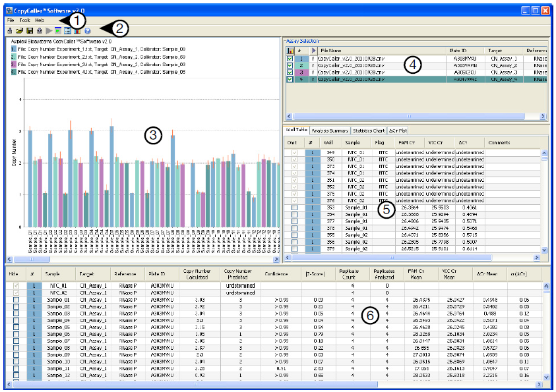Click the Export toolbar icon

[40, 30]
